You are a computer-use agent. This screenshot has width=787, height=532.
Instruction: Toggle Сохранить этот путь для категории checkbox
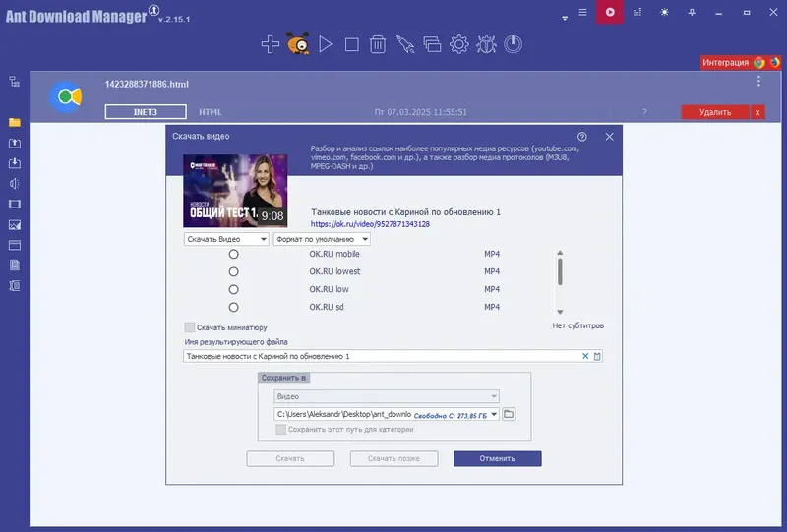pyautogui.click(x=281, y=429)
